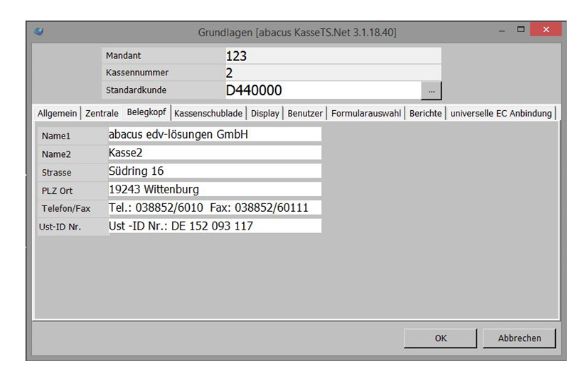Confirm the dialog with OK

pos(440,338)
